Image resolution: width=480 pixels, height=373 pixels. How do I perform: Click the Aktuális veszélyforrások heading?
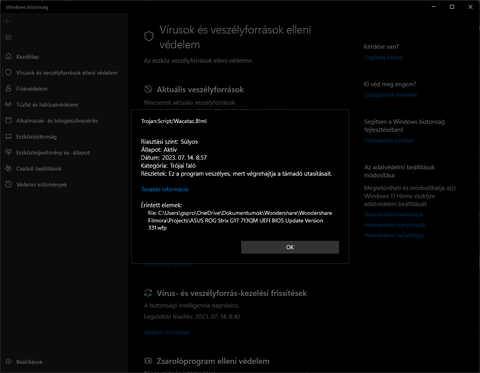click(x=200, y=89)
